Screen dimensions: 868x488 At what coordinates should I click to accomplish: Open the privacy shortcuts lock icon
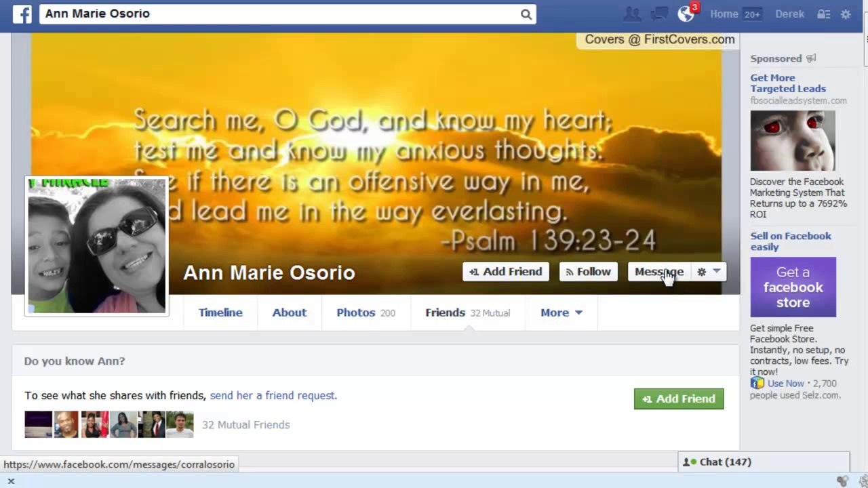click(823, 14)
